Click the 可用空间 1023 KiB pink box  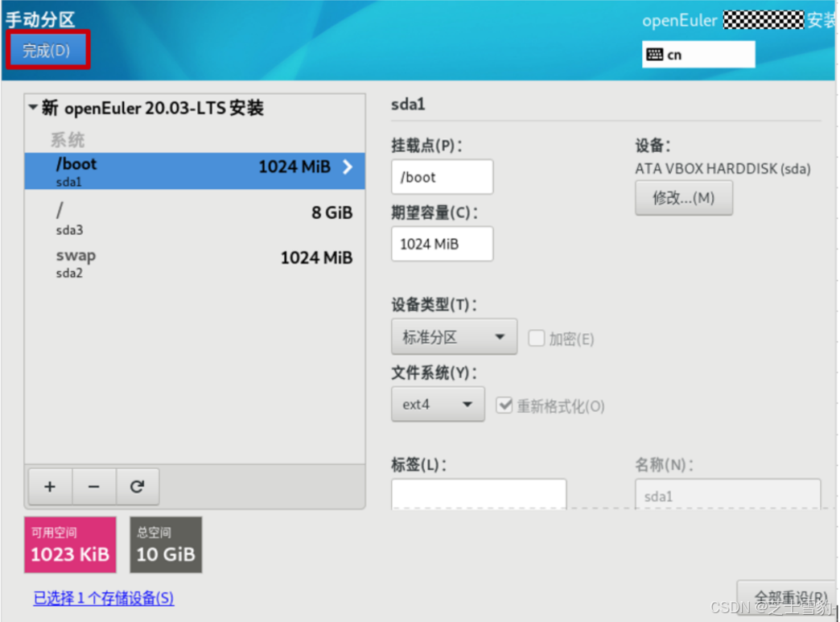70,545
